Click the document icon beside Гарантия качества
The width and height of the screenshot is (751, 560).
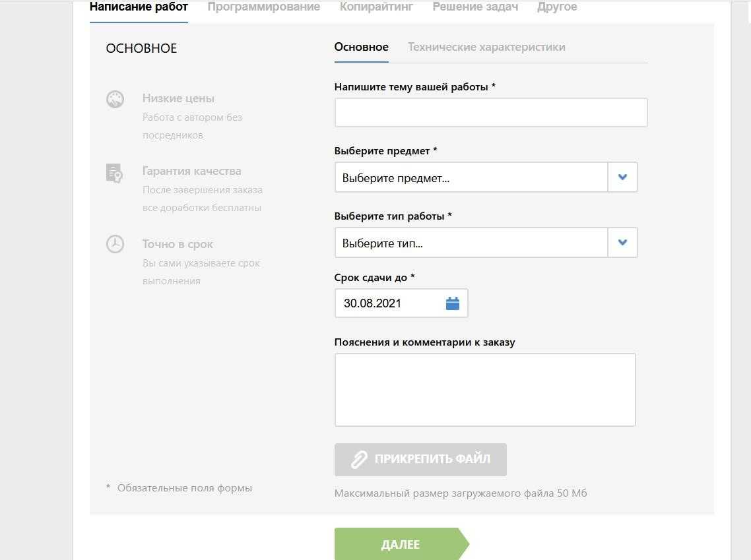[x=114, y=172]
